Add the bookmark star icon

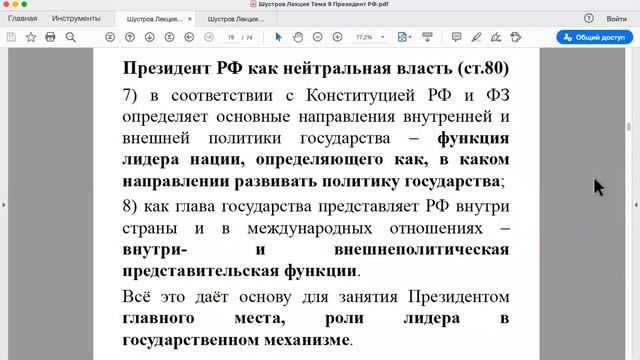pos(31,37)
